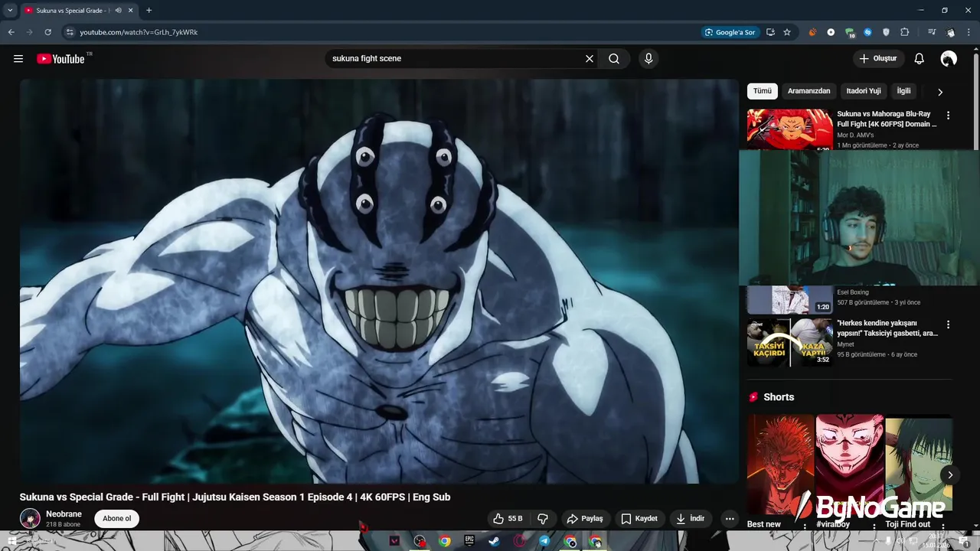
Task: Open Chrome media controls icon
Action: [931, 32]
